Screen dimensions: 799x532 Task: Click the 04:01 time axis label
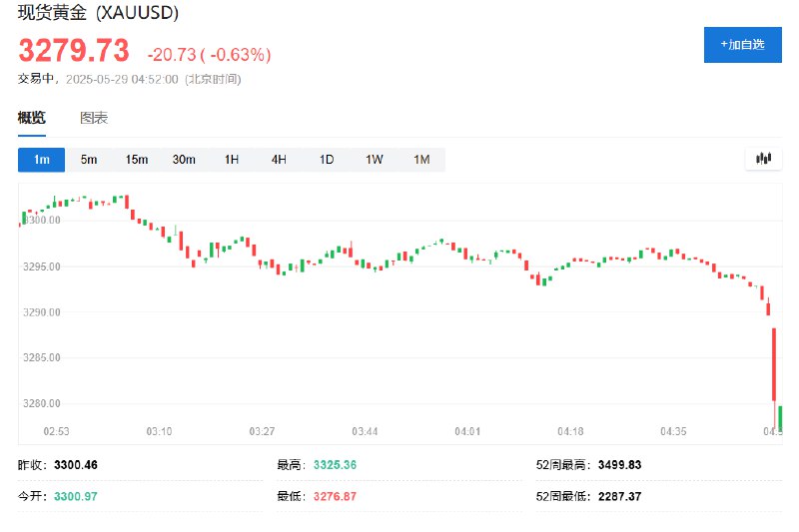(x=467, y=432)
